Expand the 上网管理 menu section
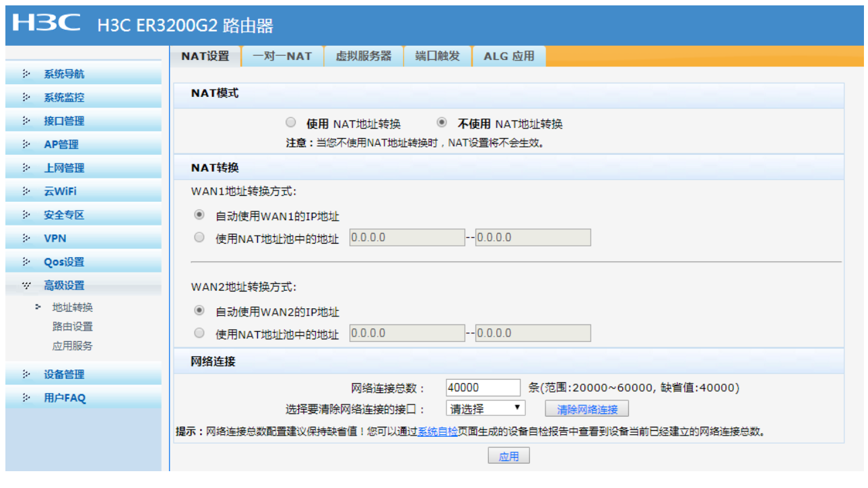Image resolution: width=868 pixels, height=488 pixels. [84, 168]
